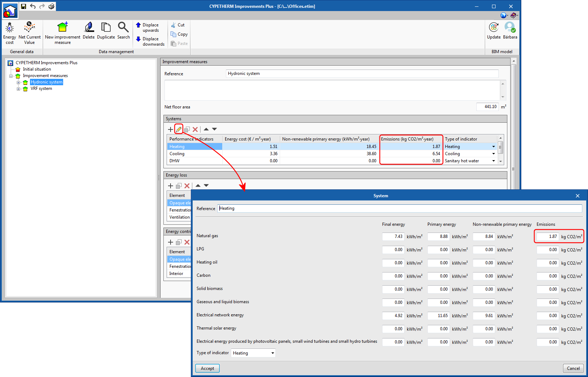Click Accept in the System dialog
This screenshot has height=377, width=588.
click(x=207, y=368)
